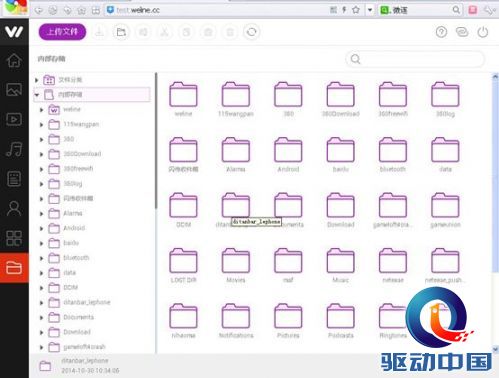
Task: Open the video section in sidebar
Action: pyautogui.click(x=14, y=119)
